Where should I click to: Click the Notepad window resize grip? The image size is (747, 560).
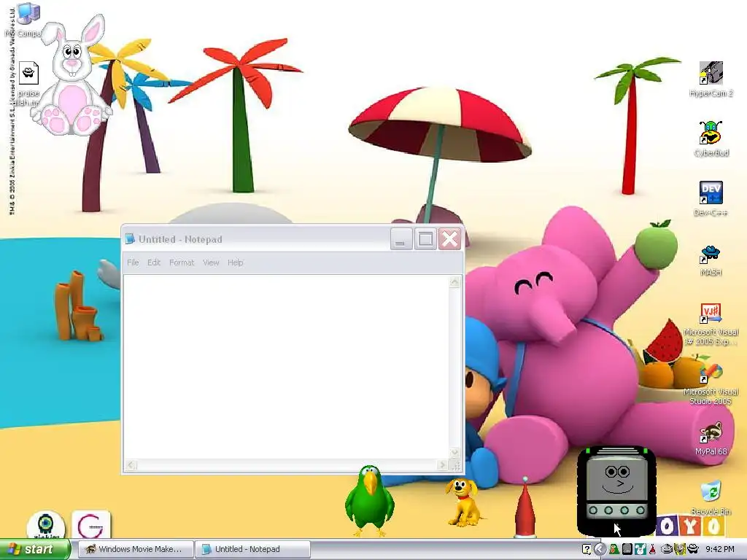[x=456, y=465]
